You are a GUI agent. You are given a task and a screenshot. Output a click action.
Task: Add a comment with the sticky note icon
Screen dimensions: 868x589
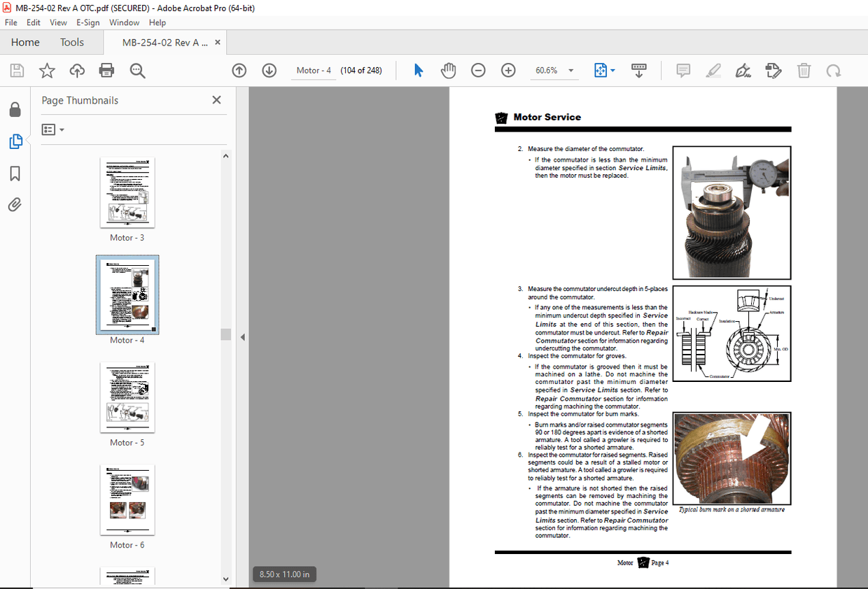coord(683,71)
